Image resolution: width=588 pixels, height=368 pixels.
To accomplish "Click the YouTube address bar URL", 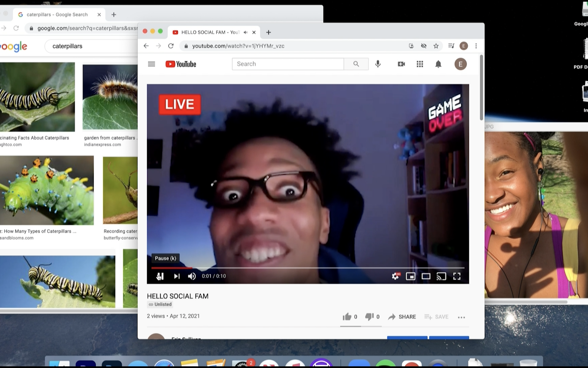I will [238, 46].
